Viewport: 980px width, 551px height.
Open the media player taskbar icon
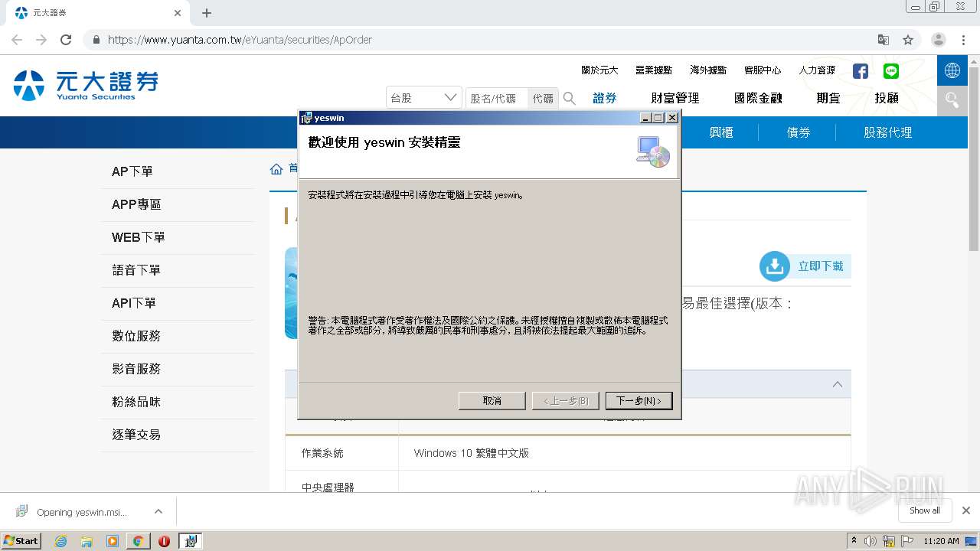113,541
